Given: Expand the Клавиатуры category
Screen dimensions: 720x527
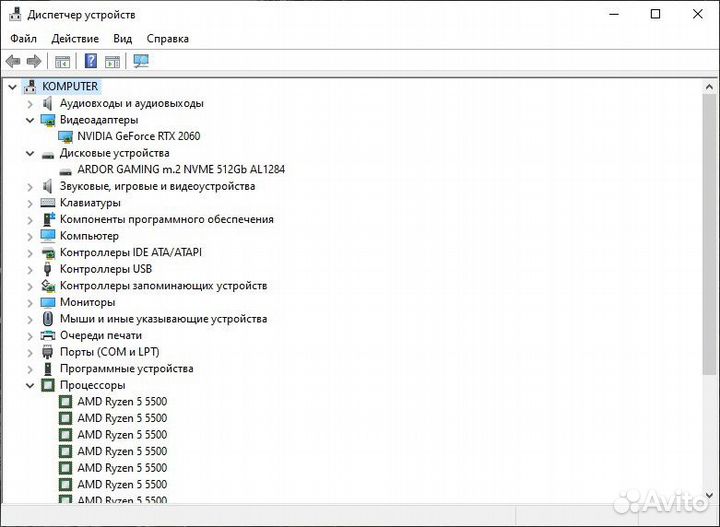Looking at the screenshot, I should 30,203.
